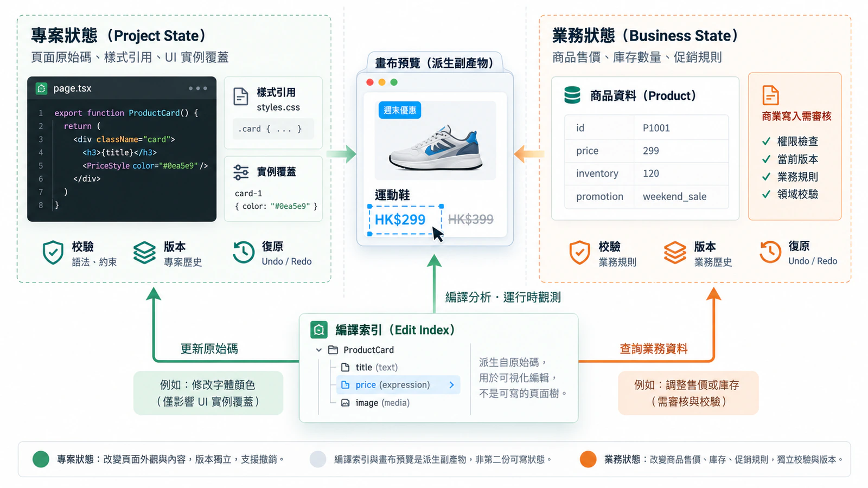Screen dimensions: 868x488
Task: Click the inventory field name cell
Action: (599, 174)
